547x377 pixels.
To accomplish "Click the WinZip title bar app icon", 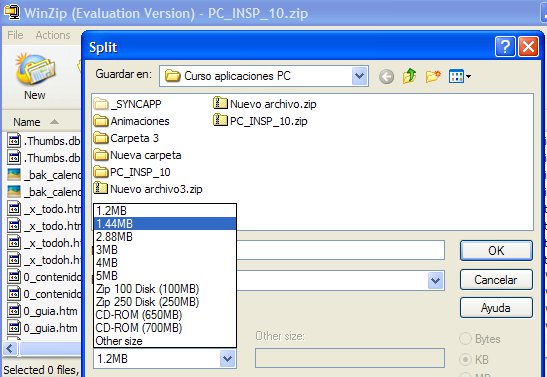I will pos(12,12).
